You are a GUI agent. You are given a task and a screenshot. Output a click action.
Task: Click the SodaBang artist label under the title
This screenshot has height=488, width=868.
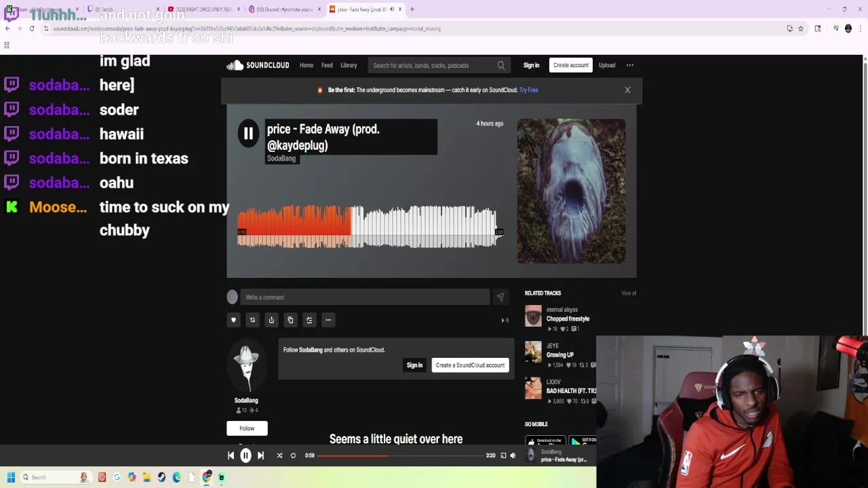click(x=281, y=158)
